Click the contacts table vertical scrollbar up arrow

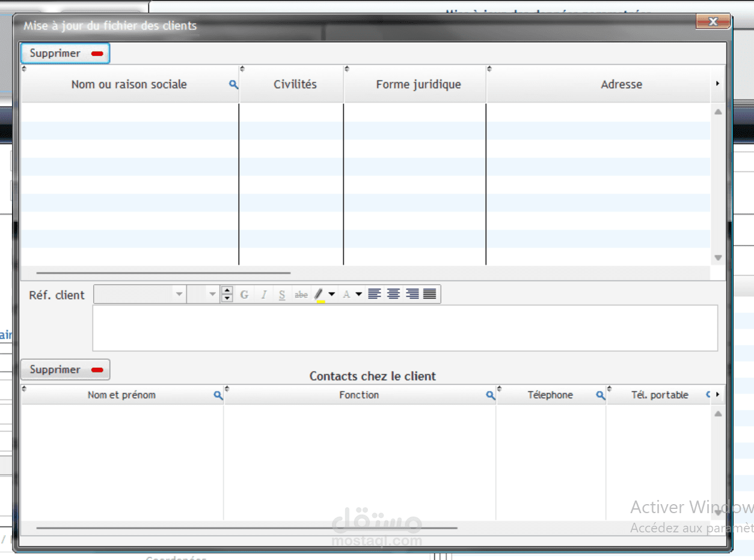pyautogui.click(x=718, y=414)
